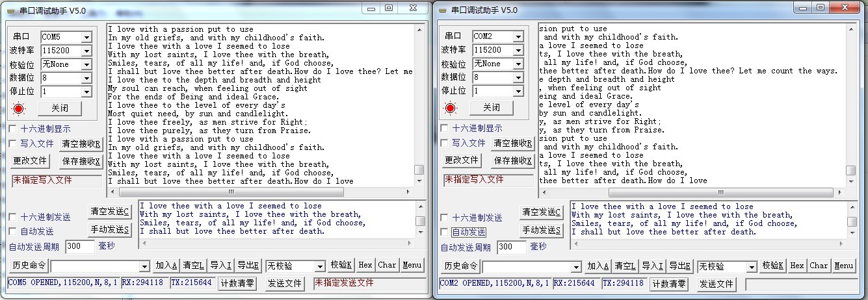Toggle write-to-file checkbox in COM2 window
The height and width of the screenshot is (300, 868).
(445, 143)
